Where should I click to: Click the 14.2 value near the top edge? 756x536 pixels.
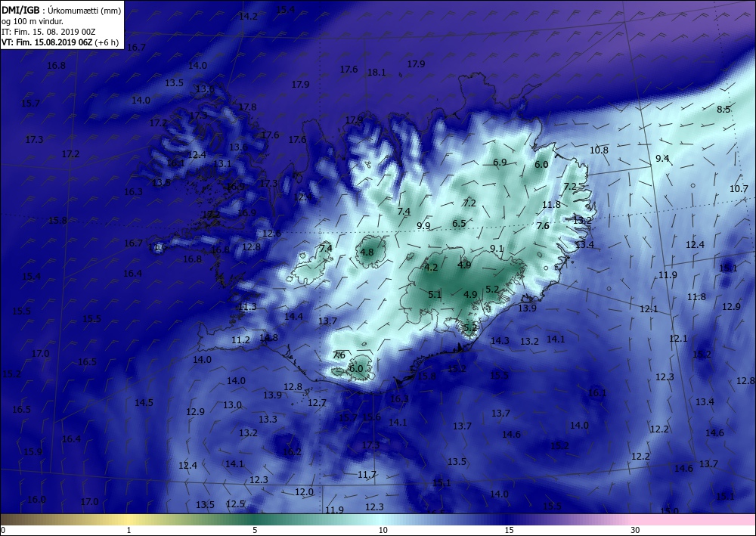(x=248, y=17)
